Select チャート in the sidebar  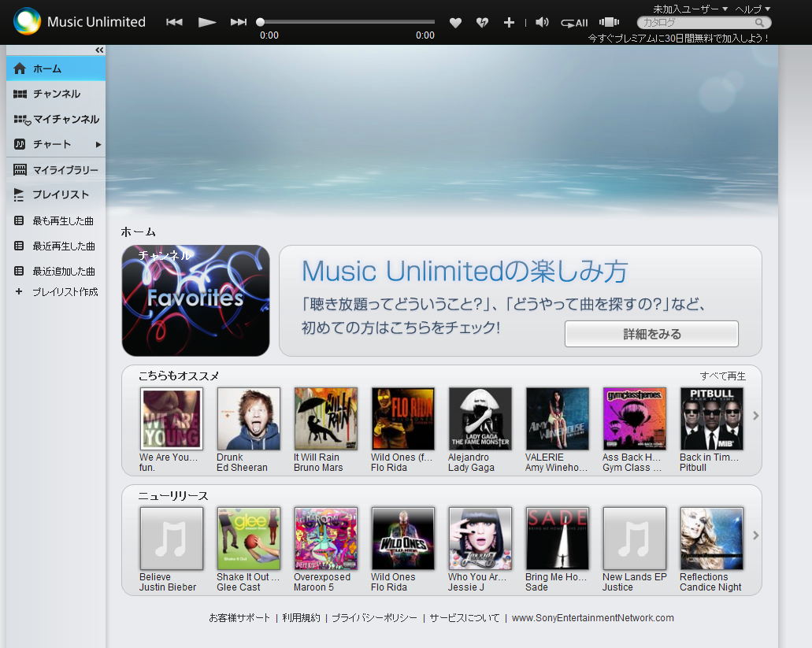click(x=52, y=144)
